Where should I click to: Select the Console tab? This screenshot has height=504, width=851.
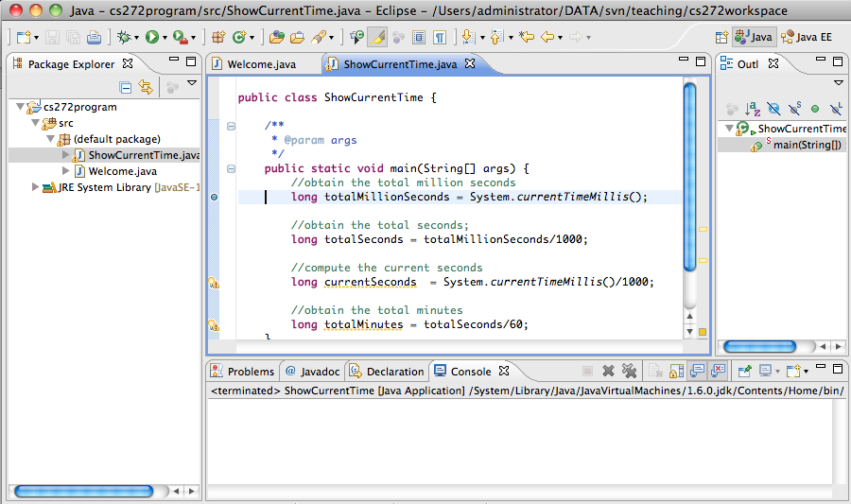[x=471, y=372]
